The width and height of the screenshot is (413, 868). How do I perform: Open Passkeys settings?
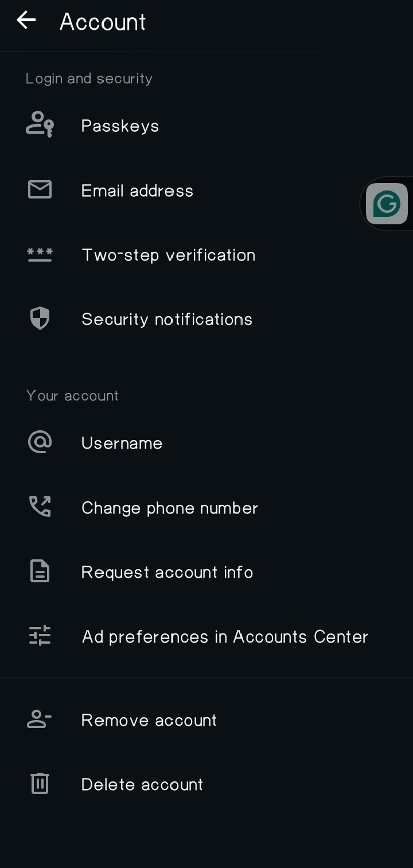pyautogui.click(x=206, y=126)
